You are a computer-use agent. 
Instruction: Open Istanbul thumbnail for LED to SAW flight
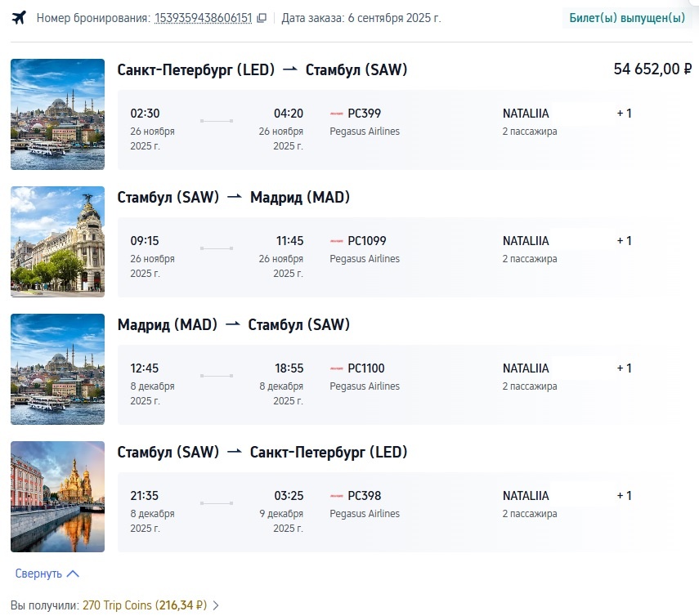pyautogui.click(x=57, y=114)
